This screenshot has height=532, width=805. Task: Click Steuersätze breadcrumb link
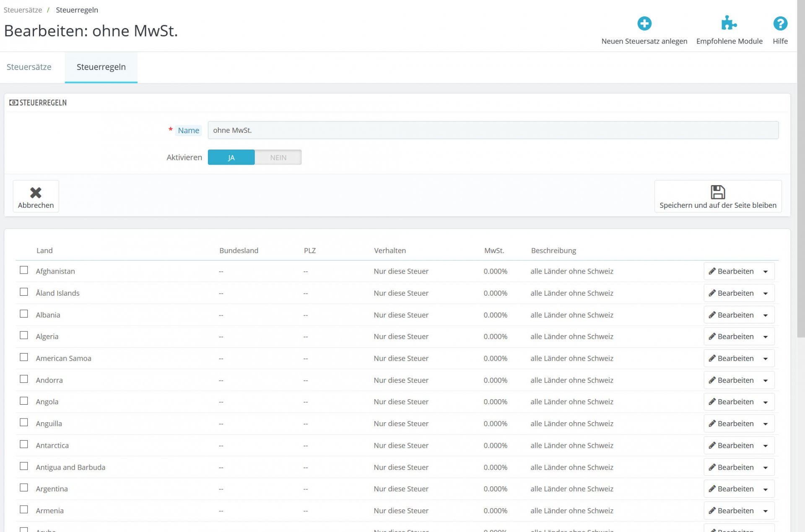coord(23,10)
